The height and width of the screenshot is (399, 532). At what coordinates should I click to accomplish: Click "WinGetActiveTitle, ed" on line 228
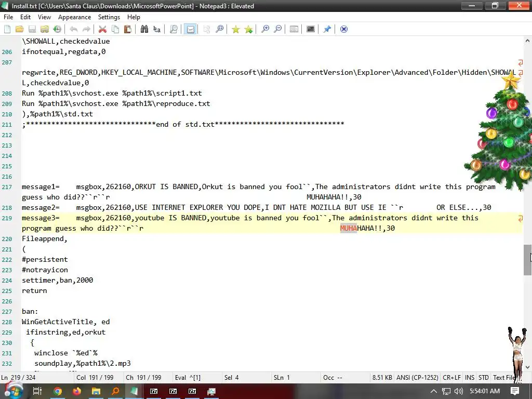pyautogui.click(x=66, y=322)
